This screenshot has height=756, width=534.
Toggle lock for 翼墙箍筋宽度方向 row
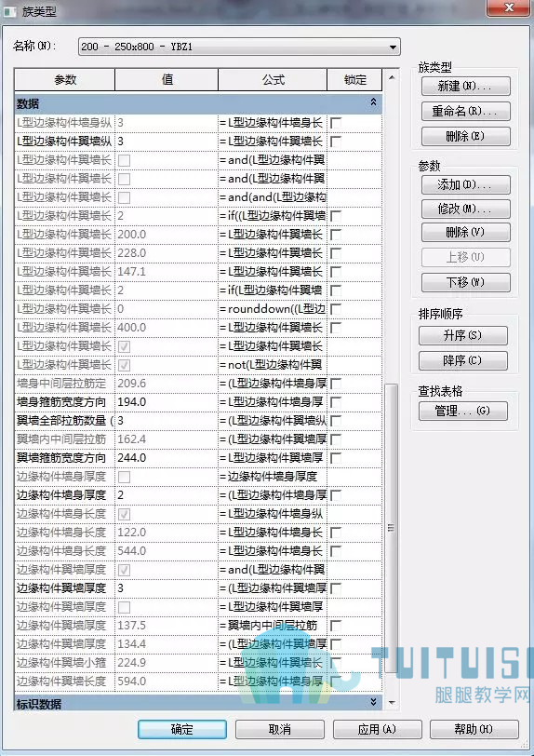(336, 458)
